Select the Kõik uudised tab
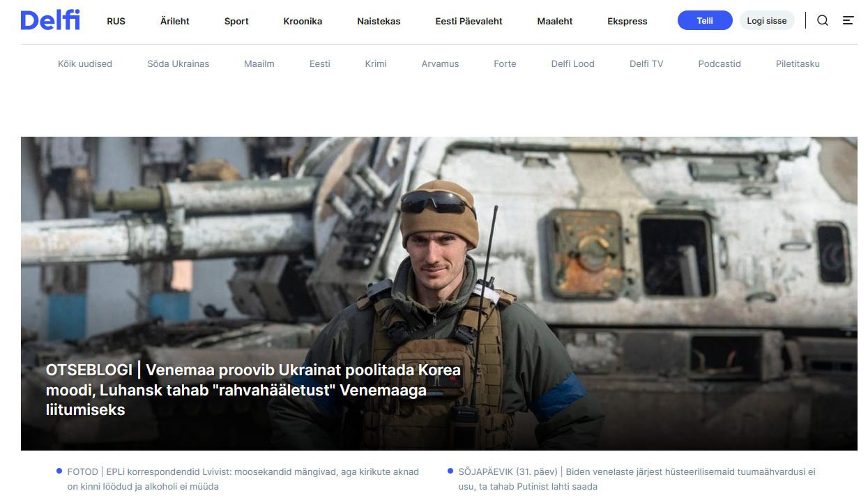The width and height of the screenshot is (868, 498). click(85, 64)
